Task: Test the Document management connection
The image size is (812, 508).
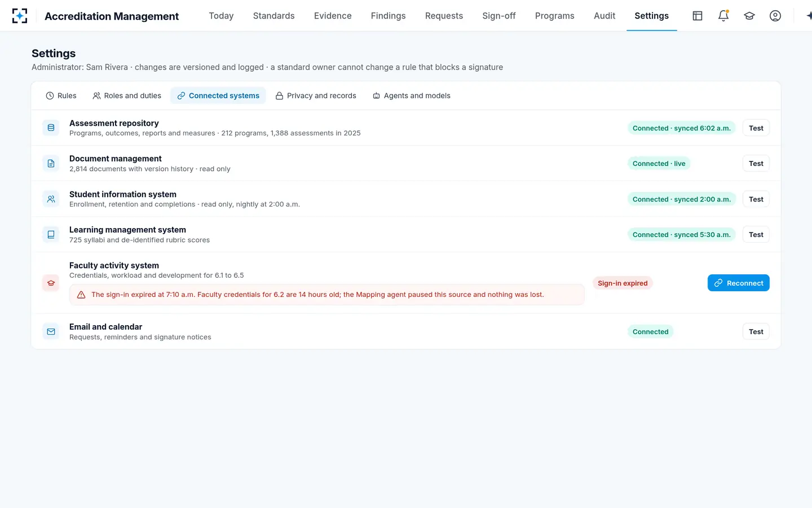Action: click(x=756, y=164)
